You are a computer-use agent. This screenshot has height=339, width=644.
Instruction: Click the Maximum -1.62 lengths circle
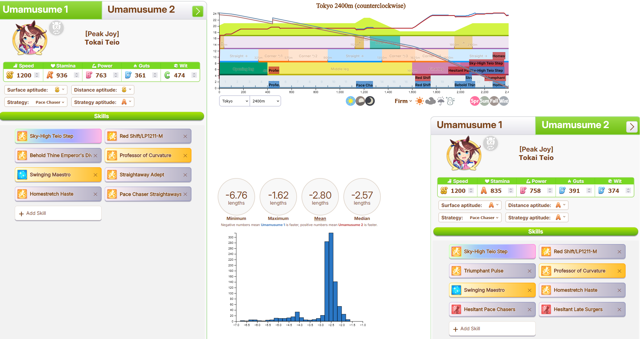278,197
